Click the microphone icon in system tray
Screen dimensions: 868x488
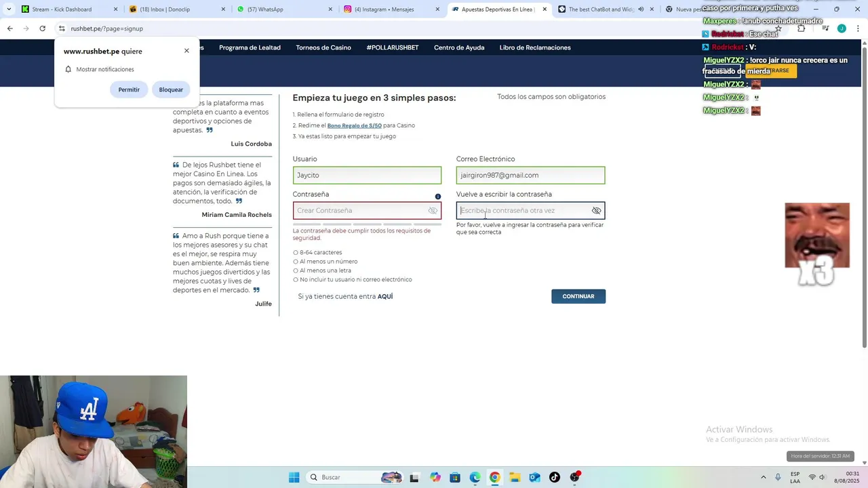click(x=778, y=477)
